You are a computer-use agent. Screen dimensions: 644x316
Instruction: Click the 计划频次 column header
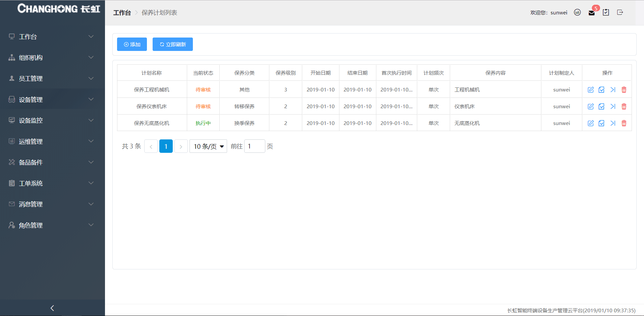pyautogui.click(x=434, y=73)
